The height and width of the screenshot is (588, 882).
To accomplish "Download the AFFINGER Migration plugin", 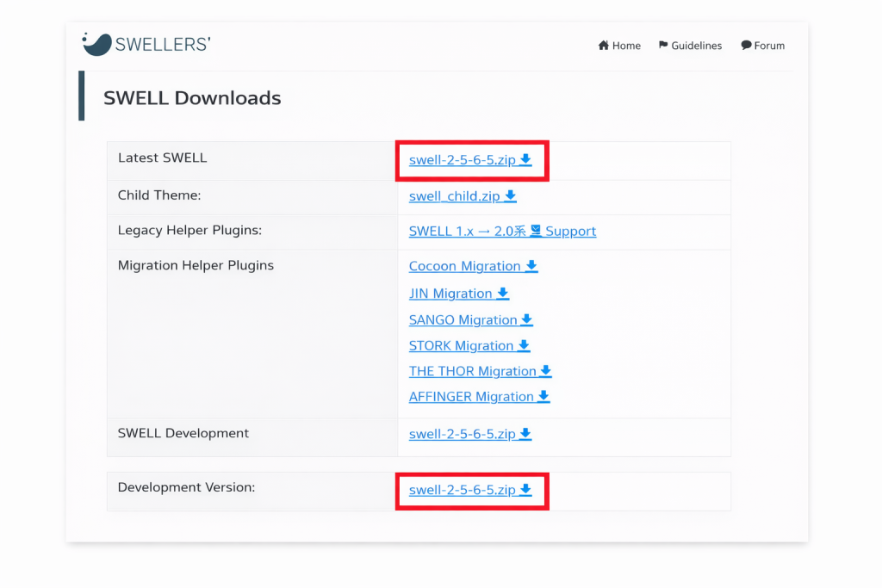I will pos(471,397).
